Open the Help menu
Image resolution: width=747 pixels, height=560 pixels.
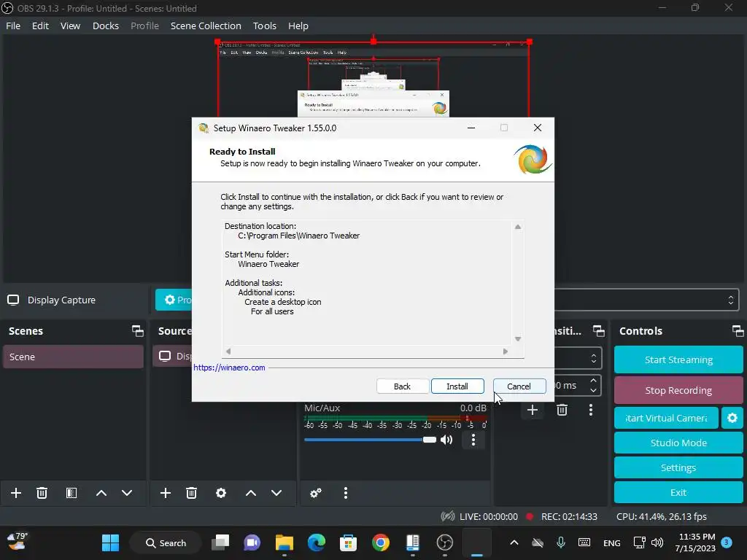pos(298,26)
